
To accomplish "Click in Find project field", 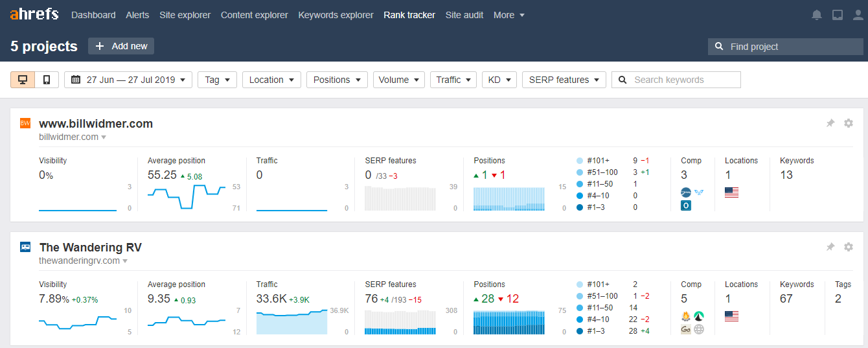I will [786, 47].
